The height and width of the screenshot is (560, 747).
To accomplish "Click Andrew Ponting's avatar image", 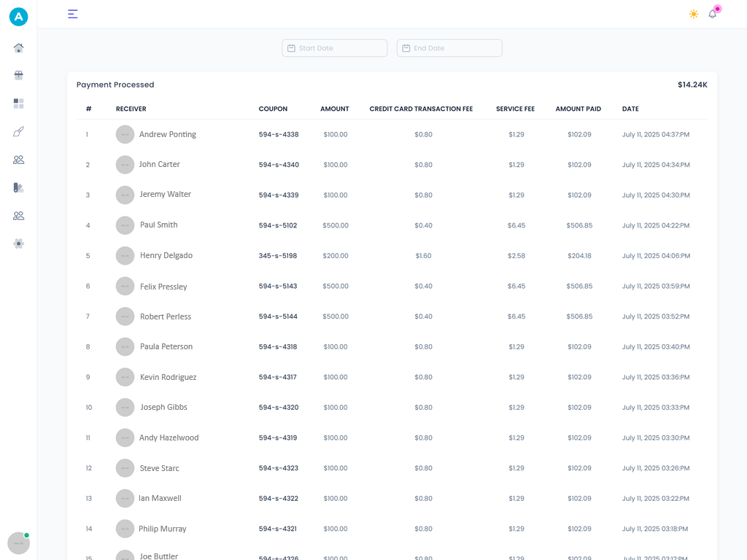I will (x=125, y=134).
